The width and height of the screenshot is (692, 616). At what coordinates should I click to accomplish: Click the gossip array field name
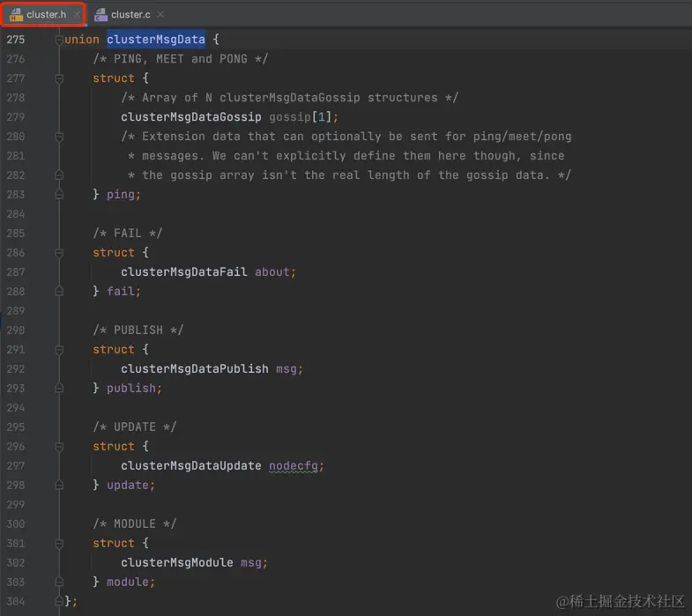click(x=289, y=117)
